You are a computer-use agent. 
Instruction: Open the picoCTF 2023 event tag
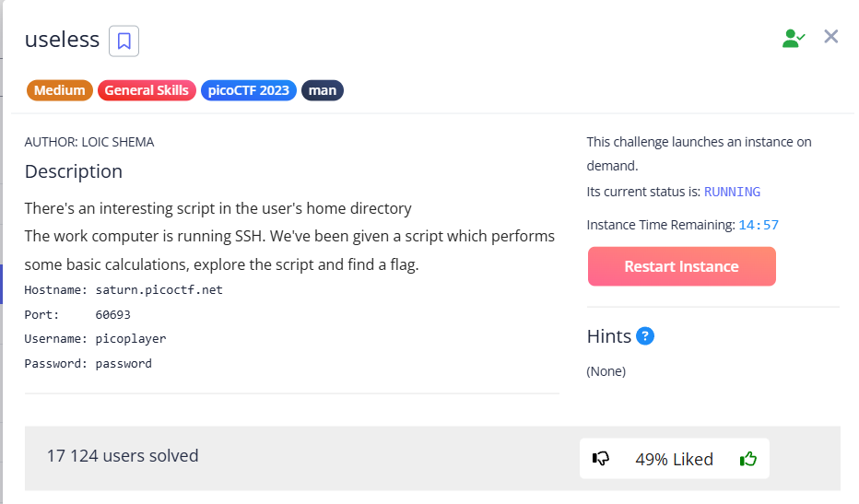click(248, 90)
